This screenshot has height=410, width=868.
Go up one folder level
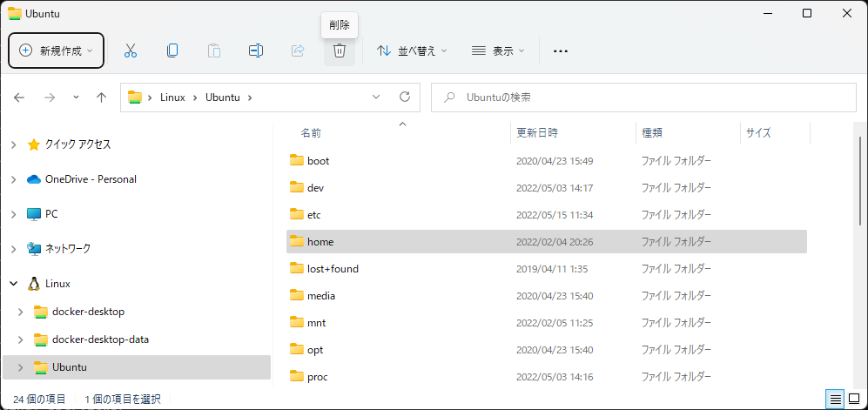pos(101,97)
